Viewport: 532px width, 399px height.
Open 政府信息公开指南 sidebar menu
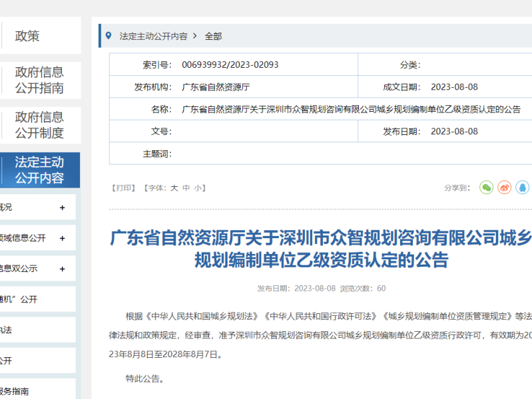(x=39, y=80)
